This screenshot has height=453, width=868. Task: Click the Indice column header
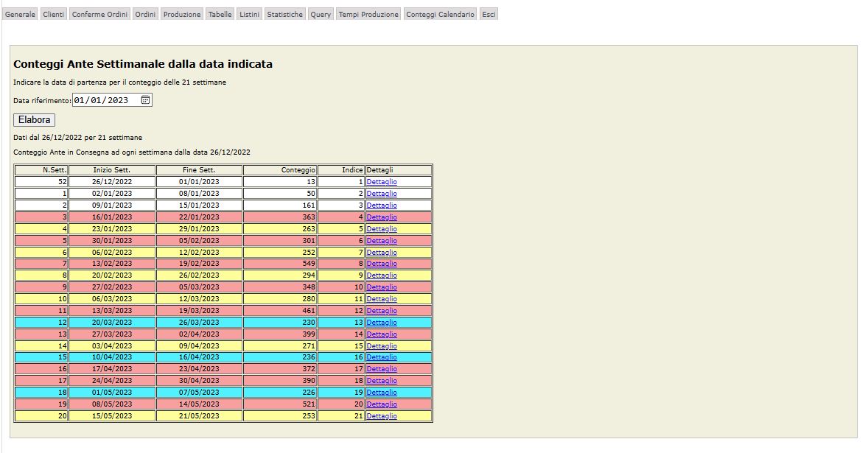coord(341,170)
